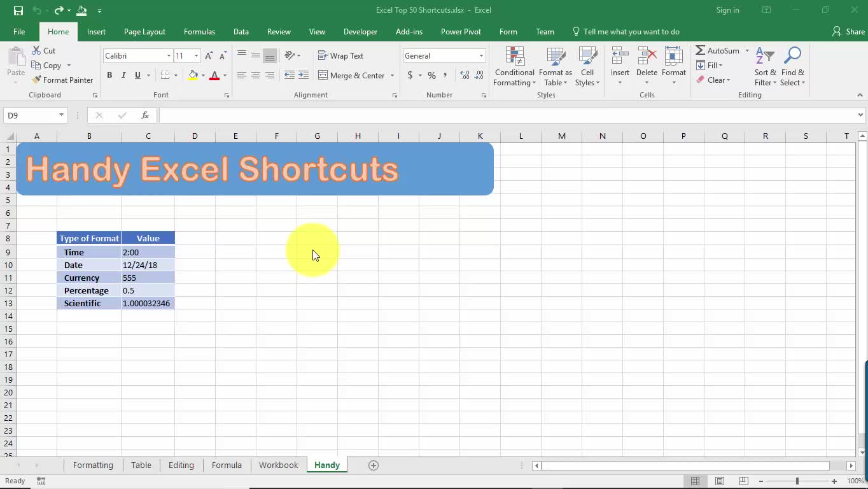Image resolution: width=868 pixels, height=489 pixels.
Task: Toggle Wrap Text for the cell
Action: pos(340,56)
